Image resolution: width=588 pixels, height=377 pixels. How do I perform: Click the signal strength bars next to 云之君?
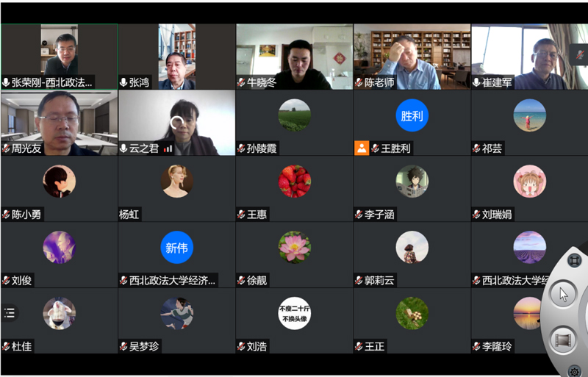click(x=168, y=149)
